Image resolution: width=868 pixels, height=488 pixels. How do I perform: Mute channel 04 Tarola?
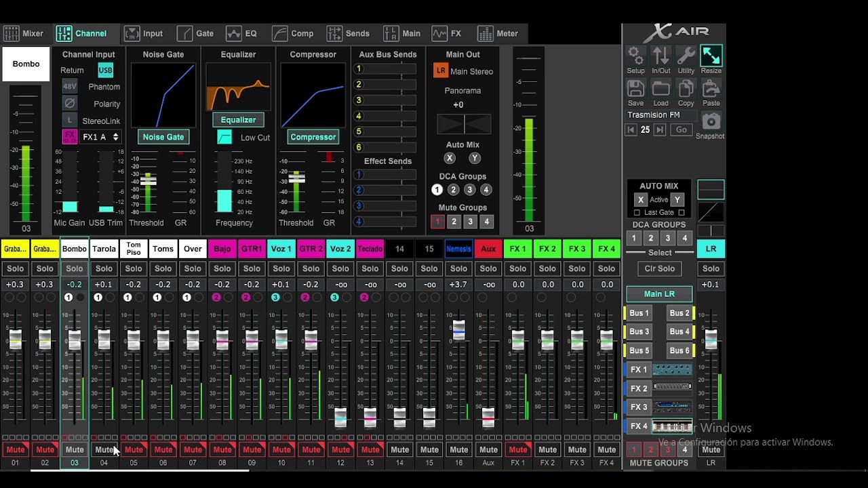[x=104, y=449]
